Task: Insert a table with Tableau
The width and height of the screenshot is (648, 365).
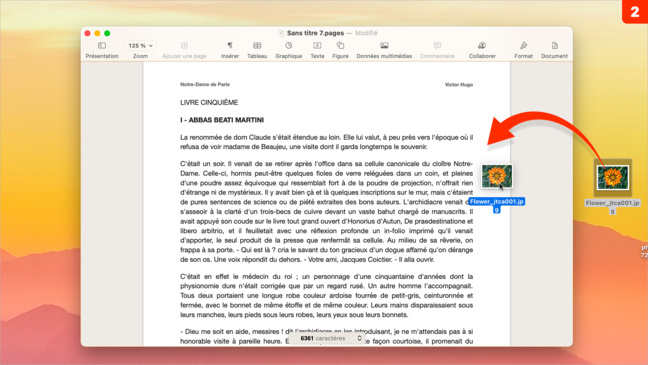Action: tap(257, 50)
